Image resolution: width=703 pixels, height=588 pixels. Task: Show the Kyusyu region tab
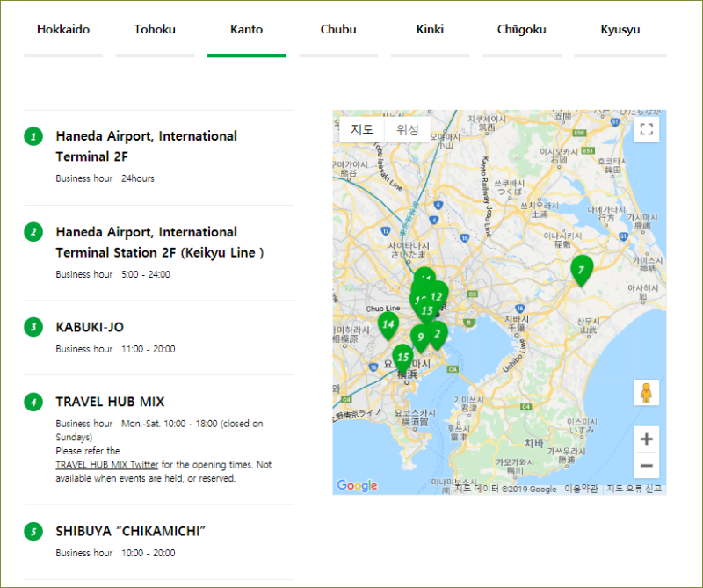coord(620,30)
